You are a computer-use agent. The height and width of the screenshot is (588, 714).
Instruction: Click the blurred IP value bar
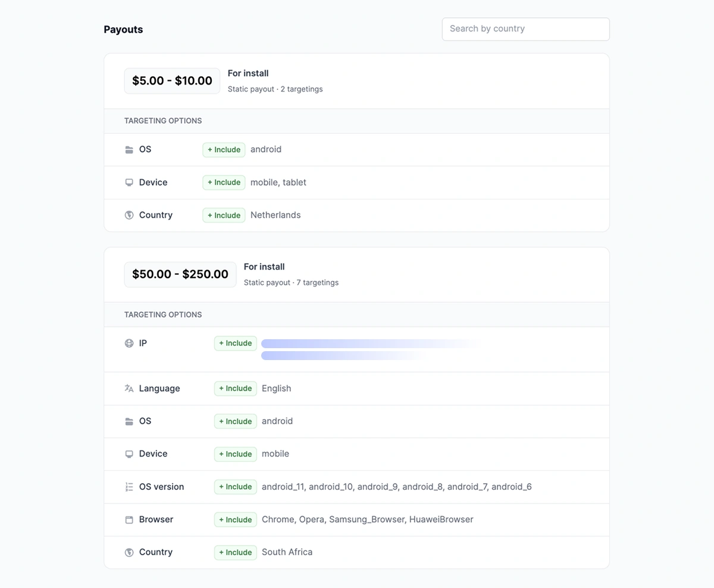[x=369, y=343]
